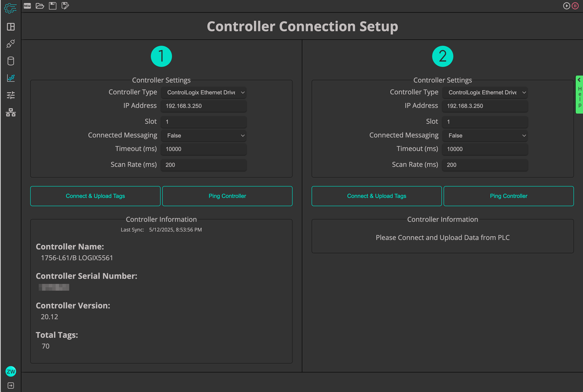Open a project with the folder icon

40,6
